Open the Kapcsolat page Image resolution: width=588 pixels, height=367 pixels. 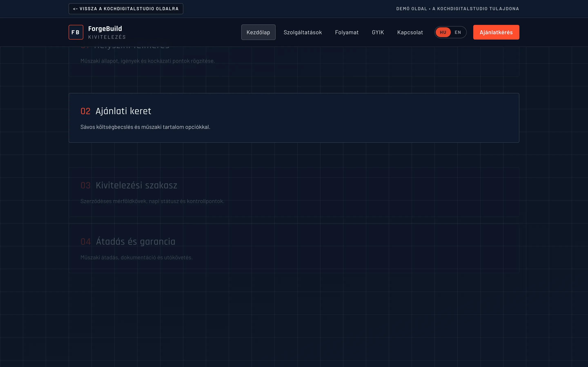[x=410, y=32]
